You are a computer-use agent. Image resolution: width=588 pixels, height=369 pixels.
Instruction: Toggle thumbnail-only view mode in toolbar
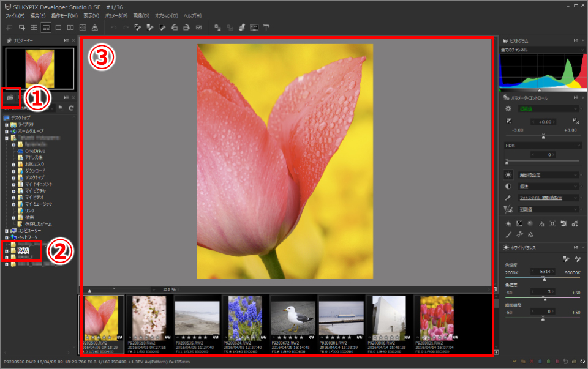pos(34,28)
